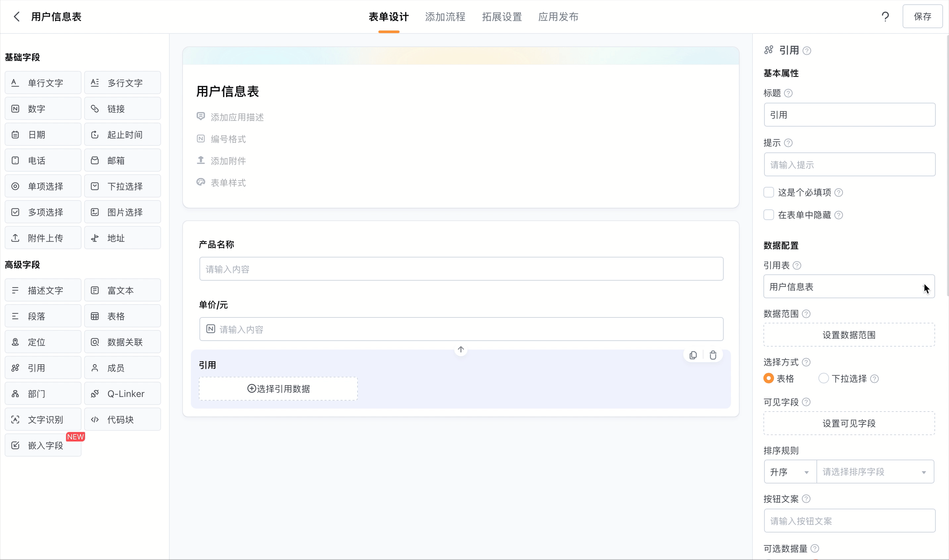
Task: Add a 单行文字 field
Action: pos(43,83)
